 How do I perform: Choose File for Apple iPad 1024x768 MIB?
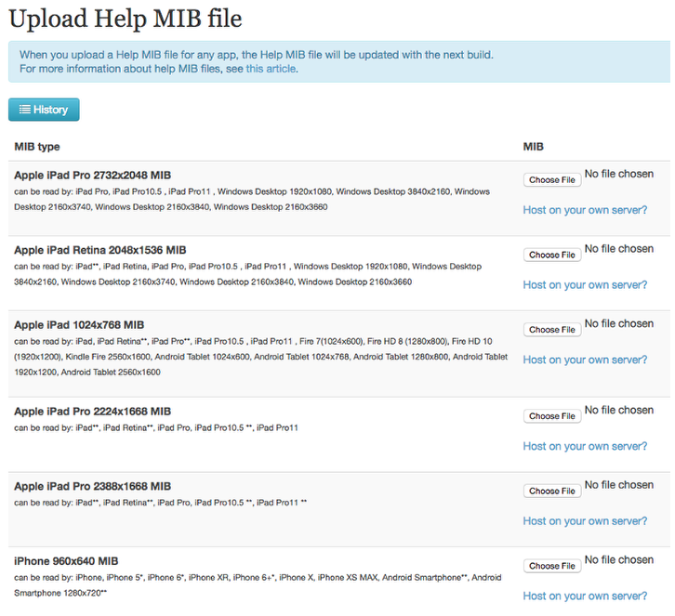(552, 330)
